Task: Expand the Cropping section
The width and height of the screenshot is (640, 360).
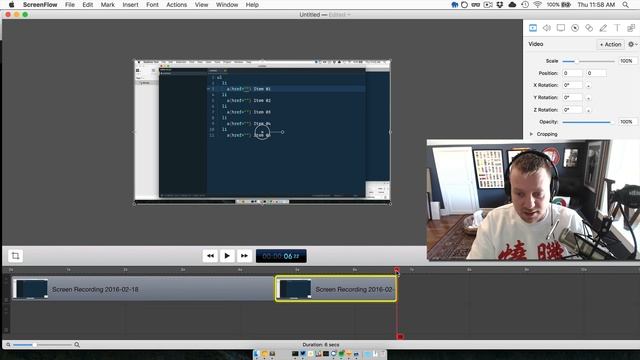Action: [531, 134]
